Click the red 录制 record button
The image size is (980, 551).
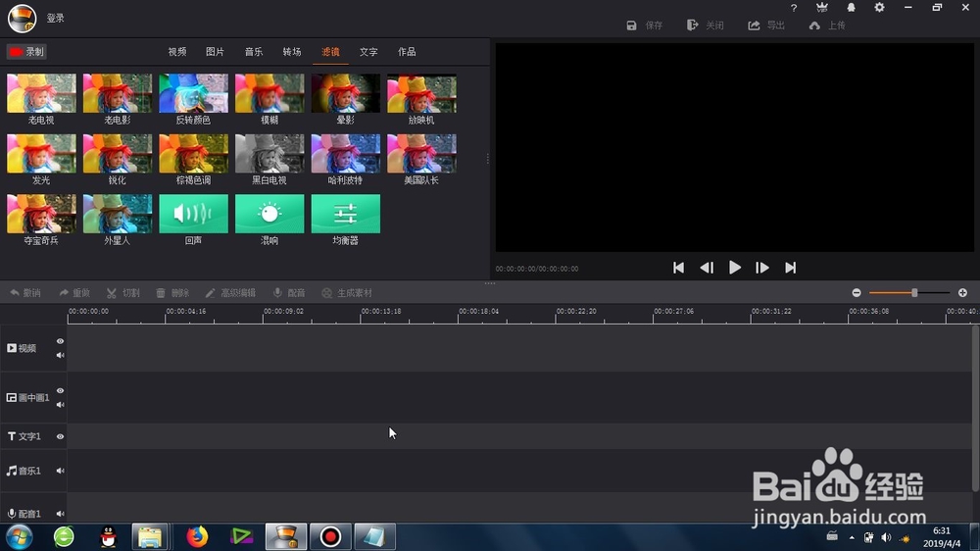(x=26, y=52)
